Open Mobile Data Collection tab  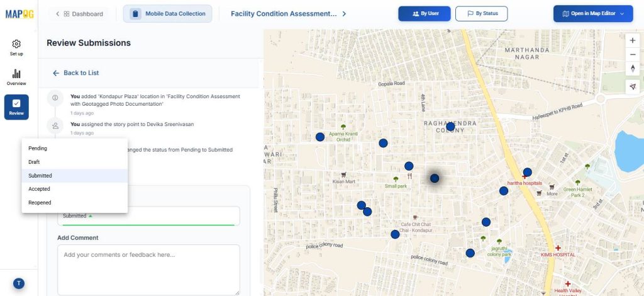(x=167, y=14)
